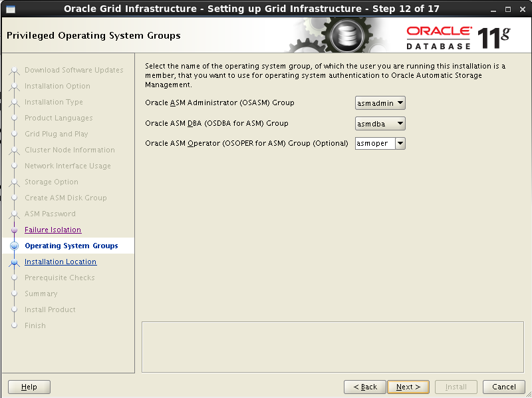
Task: Click the Oracle ASM Operator (OSOPER) Group label
Action: [x=247, y=143]
